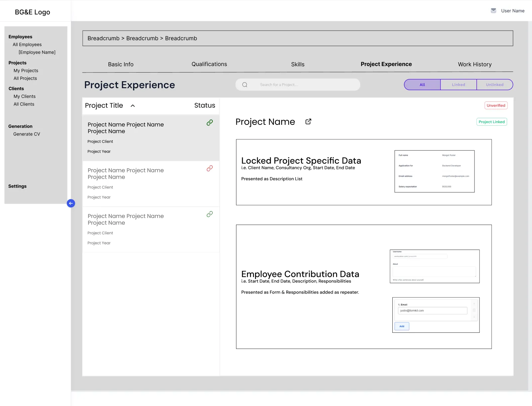Open the Project Experience tab

click(x=386, y=64)
